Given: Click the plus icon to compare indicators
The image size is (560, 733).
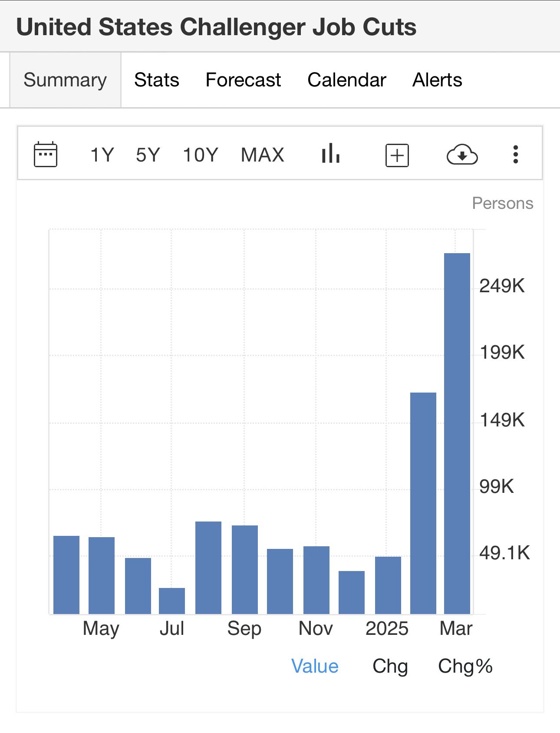Looking at the screenshot, I should (397, 155).
